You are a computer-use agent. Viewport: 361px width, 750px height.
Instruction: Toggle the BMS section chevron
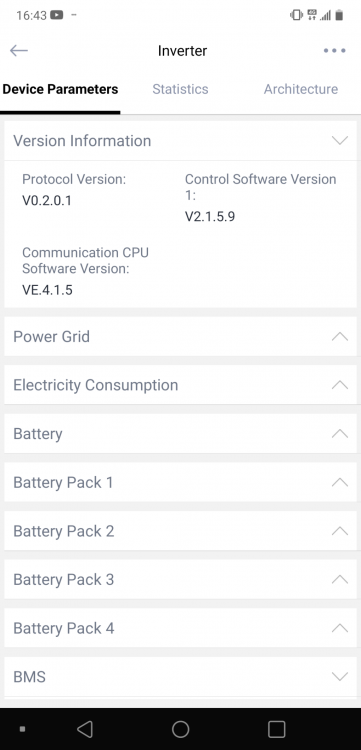(x=340, y=677)
